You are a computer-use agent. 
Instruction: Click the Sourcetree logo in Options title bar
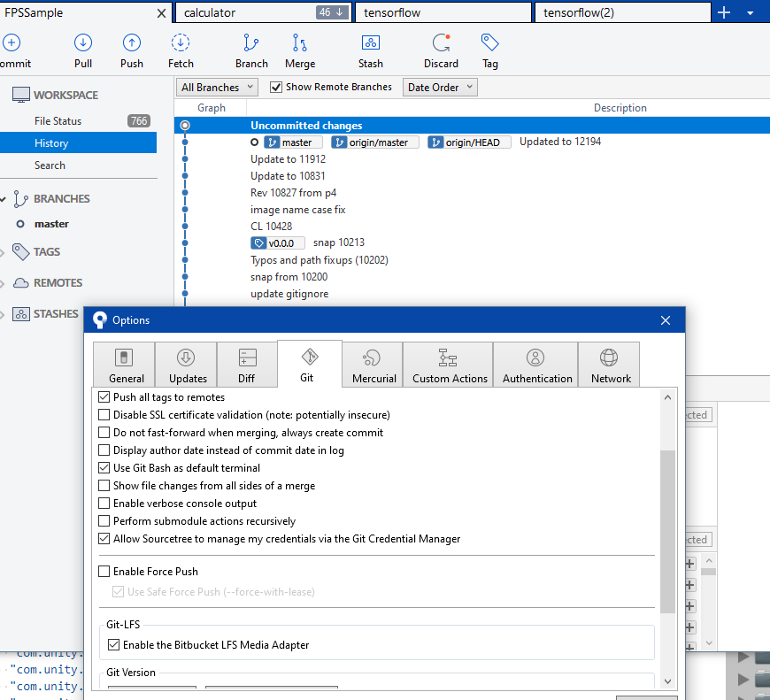click(100, 320)
